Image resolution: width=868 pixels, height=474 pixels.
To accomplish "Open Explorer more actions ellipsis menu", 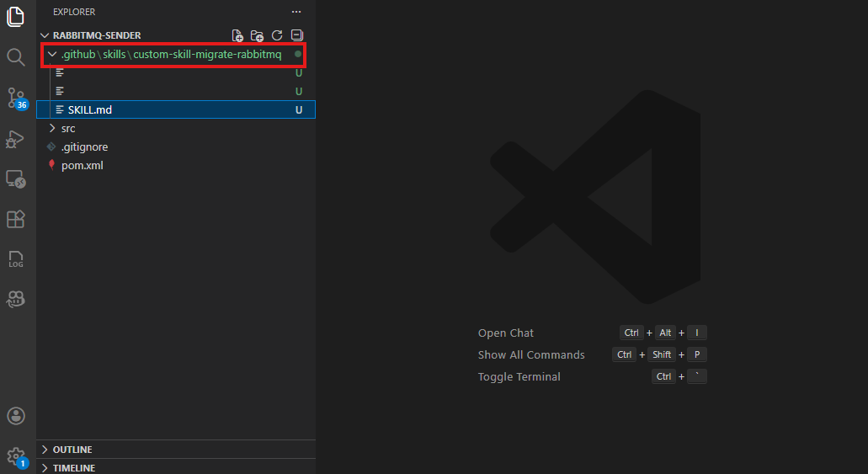I will pos(296,12).
